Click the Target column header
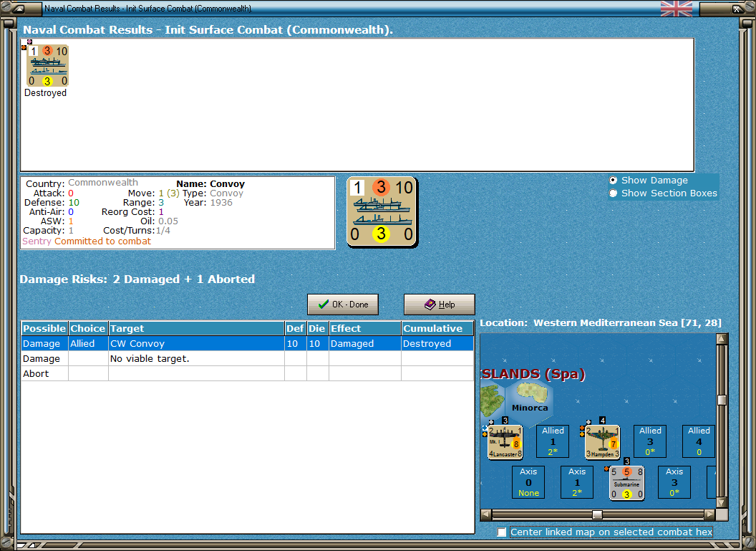The height and width of the screenshot is (551, 756). click(197, 328)
